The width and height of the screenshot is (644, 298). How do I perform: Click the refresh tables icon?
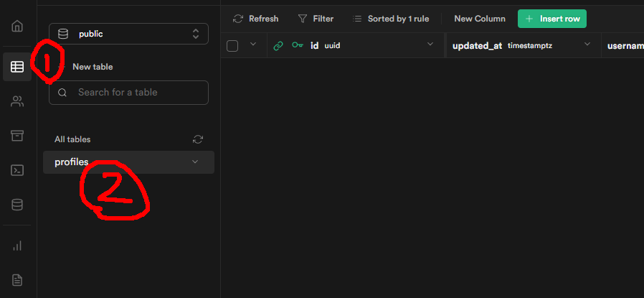[198, 139]
